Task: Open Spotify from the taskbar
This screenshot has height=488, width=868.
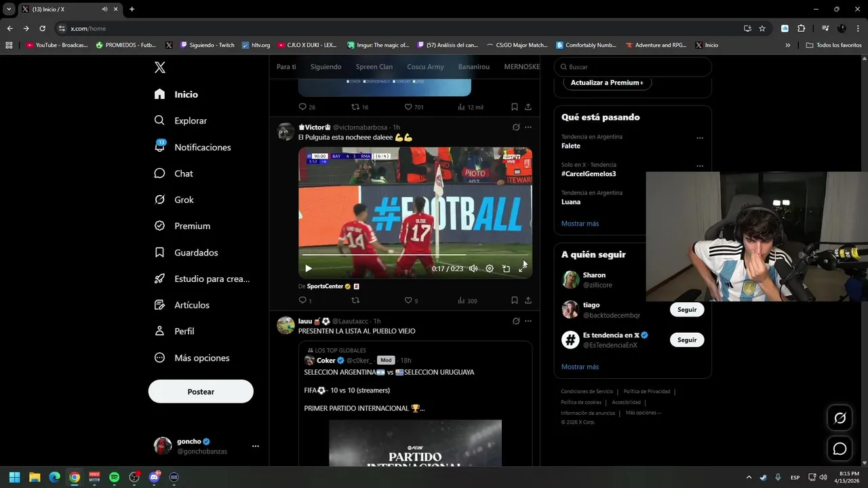Action: [114, 477]
